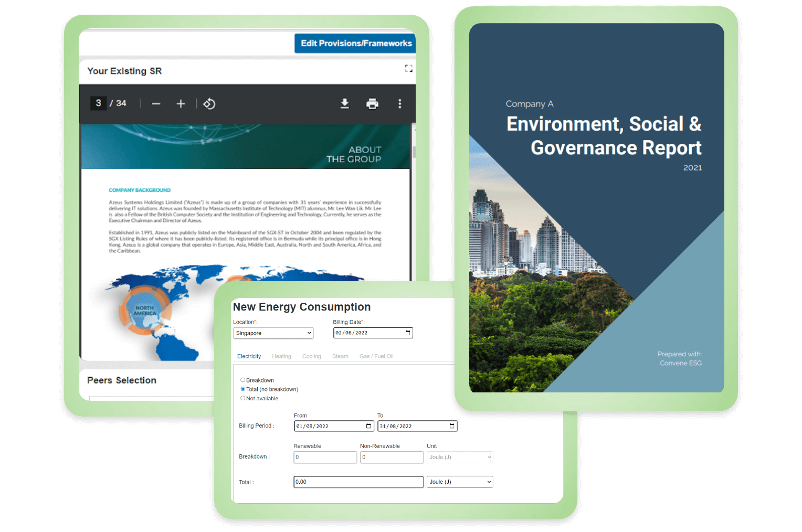This screenshot has width=802, height=532.
Task: Open the Location dropdown showing Singapore
Action: (273, 333)
